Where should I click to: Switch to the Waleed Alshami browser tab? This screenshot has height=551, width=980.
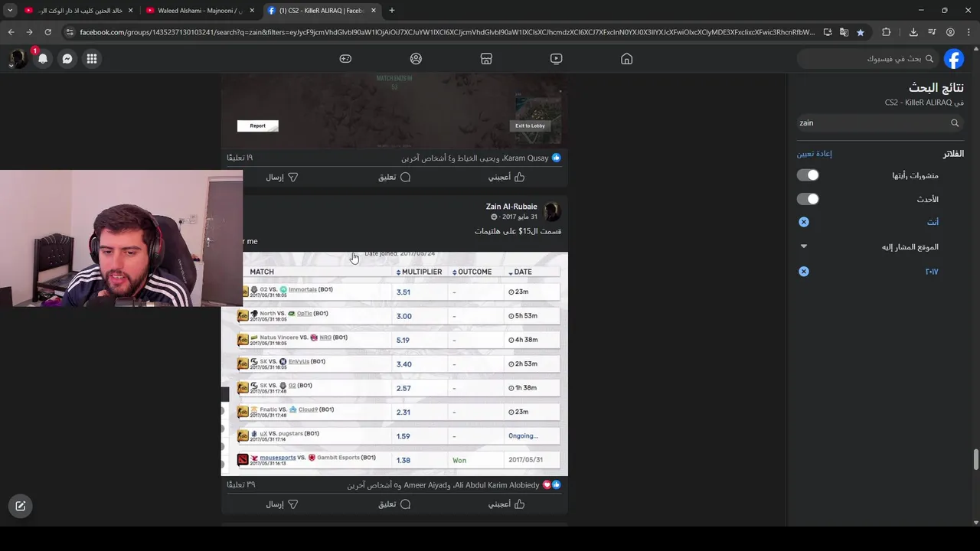201,11
